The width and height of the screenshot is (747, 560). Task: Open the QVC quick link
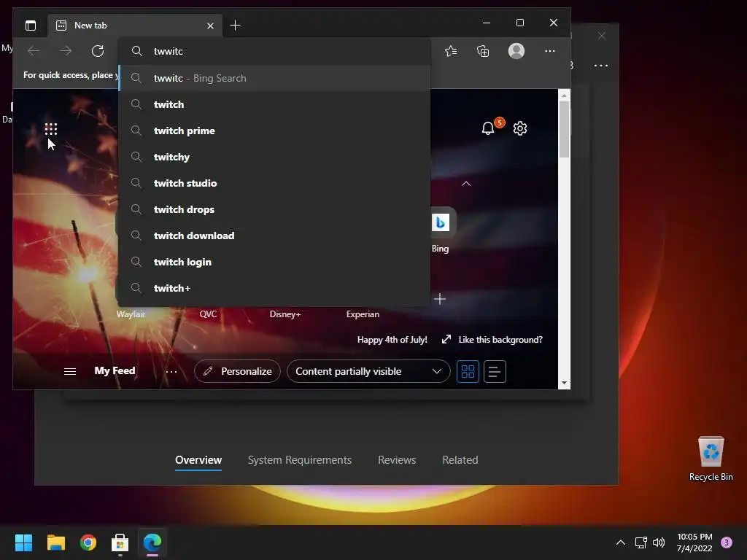pyautogui.click(x=208, y=314)
